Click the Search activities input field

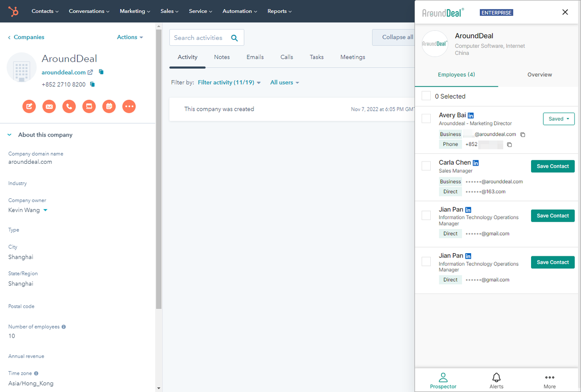coord(199,38)
